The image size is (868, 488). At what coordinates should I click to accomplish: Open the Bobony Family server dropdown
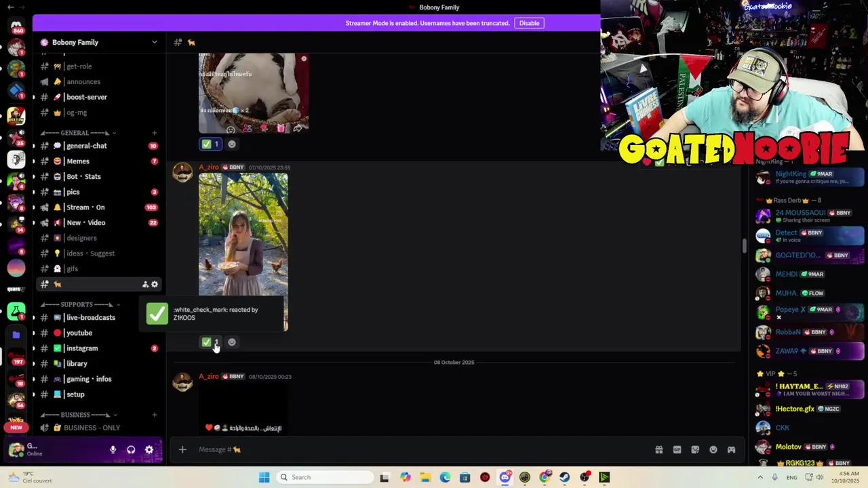click(x=99, y=42)
